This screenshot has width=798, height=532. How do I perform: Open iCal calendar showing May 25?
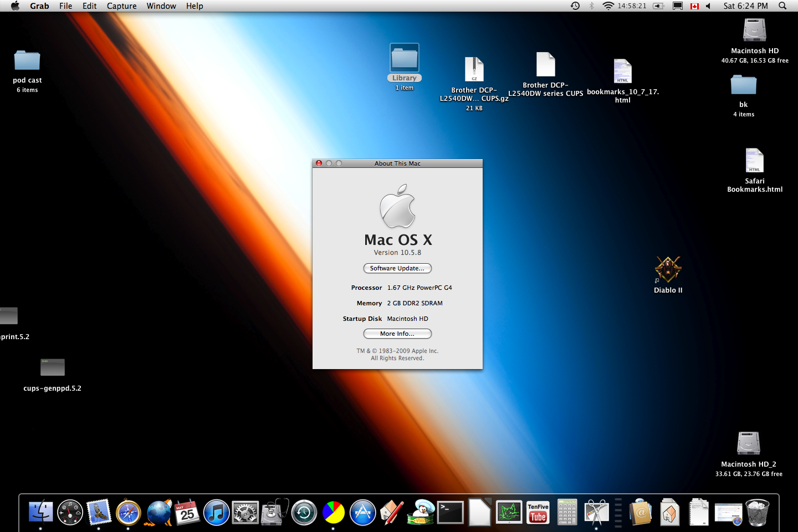tap(187, 512)
